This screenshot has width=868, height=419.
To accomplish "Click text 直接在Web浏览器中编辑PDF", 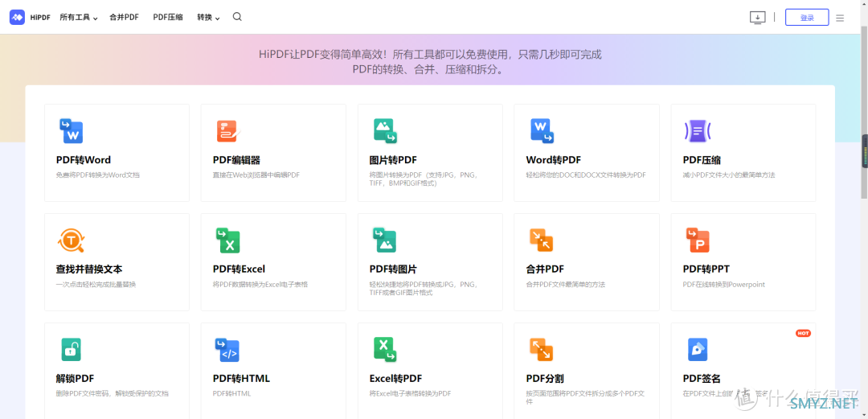I will coord(256,175).
